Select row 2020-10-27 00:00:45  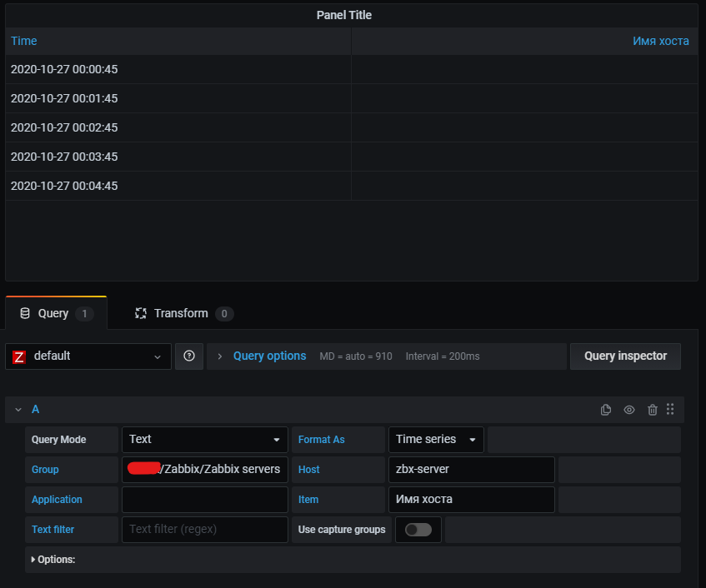coord(352,69)
